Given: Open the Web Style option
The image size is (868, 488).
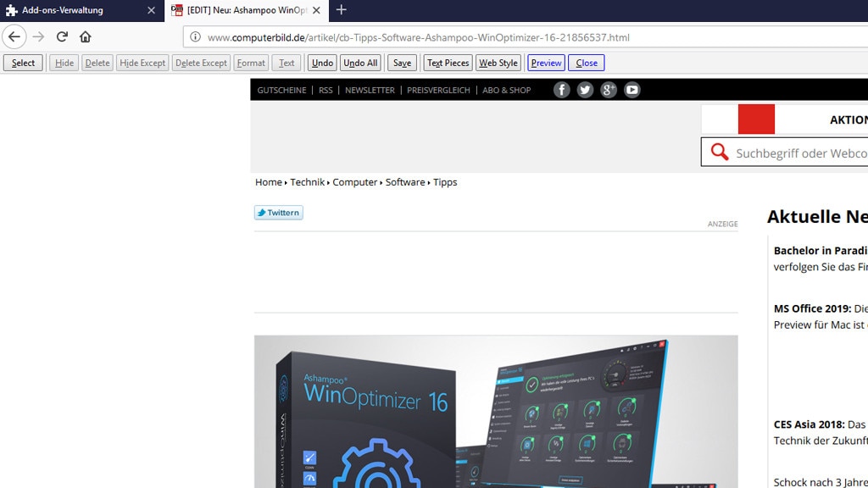Looking at the screenshot, I should (498, 63).
